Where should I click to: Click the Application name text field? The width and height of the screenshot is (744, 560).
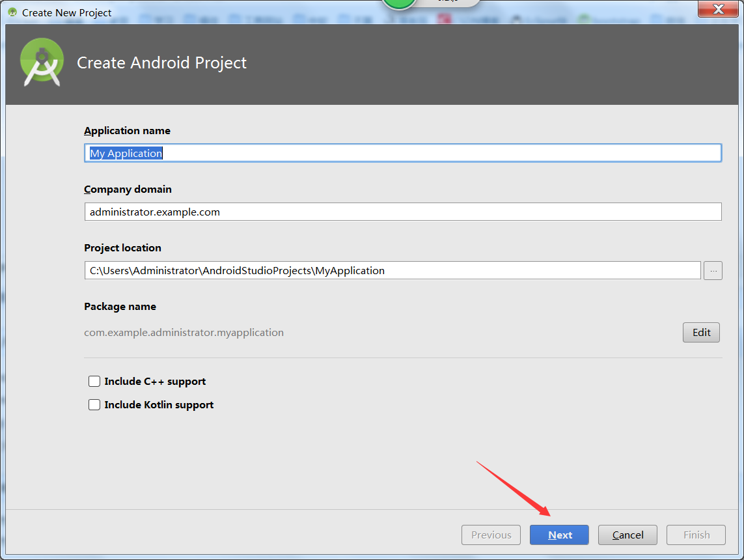coord(403,153)
